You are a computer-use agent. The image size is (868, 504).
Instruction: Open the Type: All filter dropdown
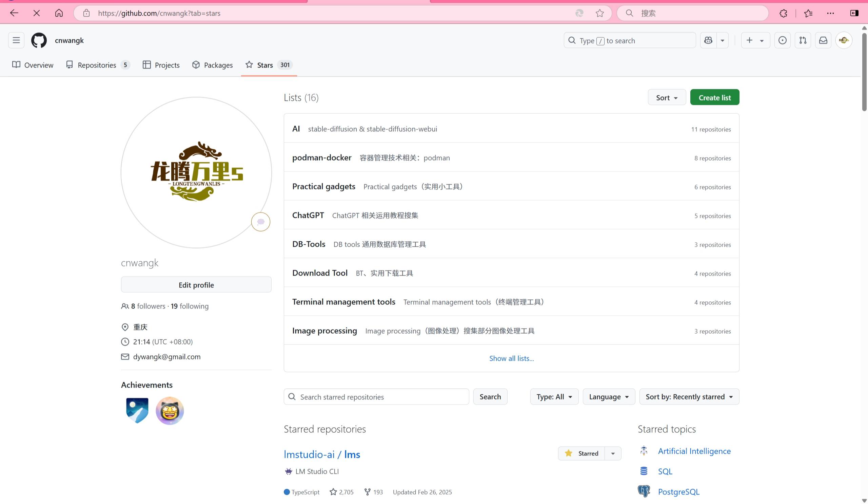click(554, 397)
